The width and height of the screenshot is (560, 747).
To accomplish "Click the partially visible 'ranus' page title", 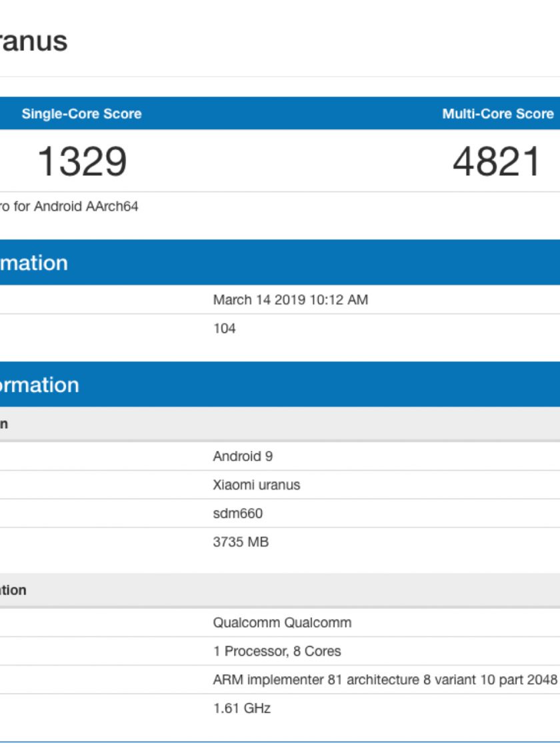I will coord(33,41).
